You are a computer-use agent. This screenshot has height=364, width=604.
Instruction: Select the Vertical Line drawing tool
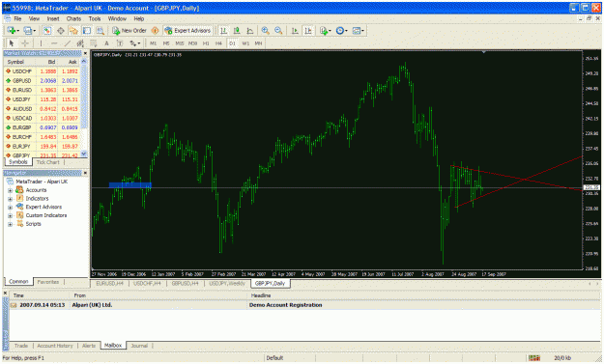pyautogui.click(x=41, y=43)
